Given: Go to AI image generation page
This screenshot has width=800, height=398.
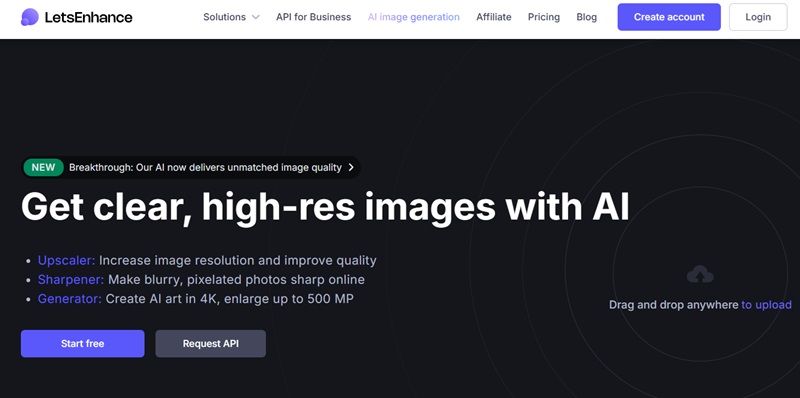Looking at the screenshot, I should [413, 17].
